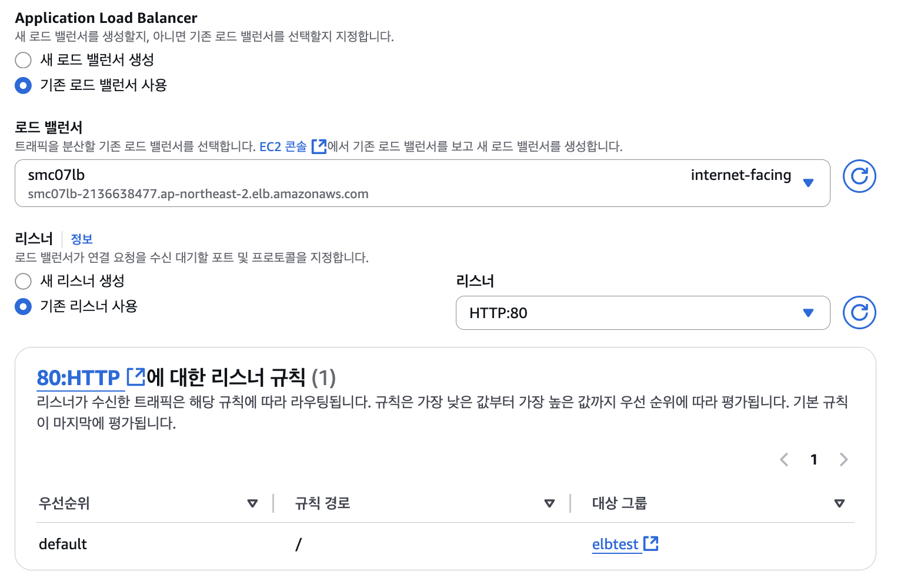This screenshot has height=588, width=914.
Task: Sort by 규칙 경로 column arrow
Action: pos(549,503)
